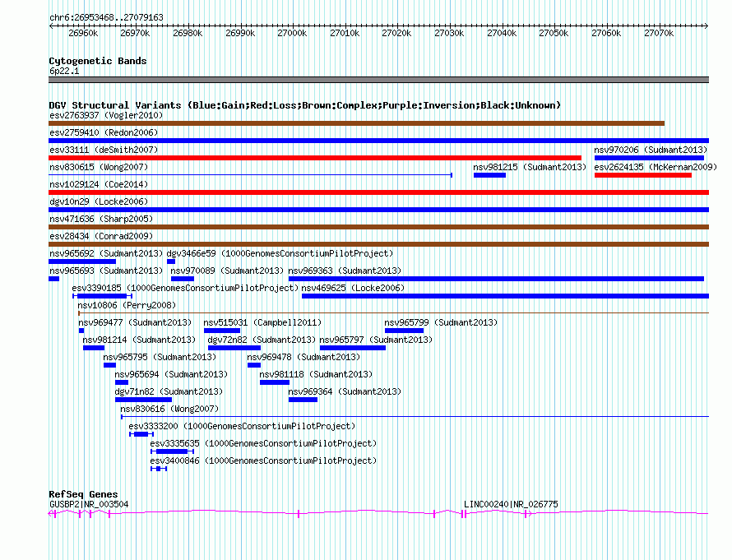Click the RefSeq Genes track title
This screenshot has height=560, width=732.
pos(83,494)
